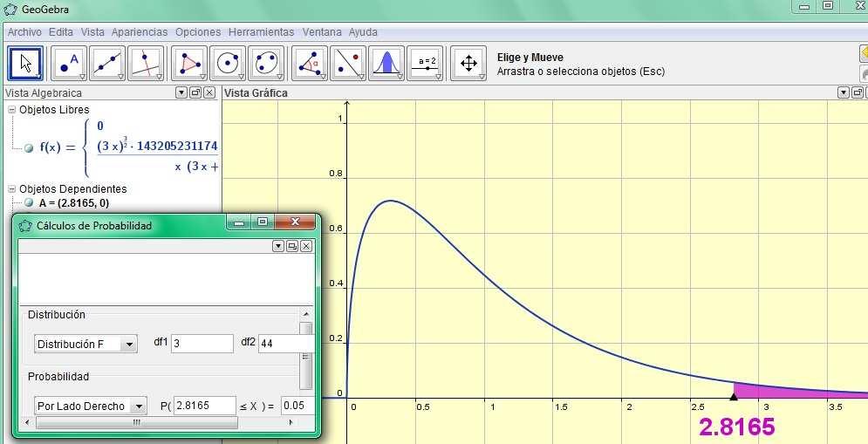Click the df2 input field
The image size is (868, 444).
tap(286, 343)
